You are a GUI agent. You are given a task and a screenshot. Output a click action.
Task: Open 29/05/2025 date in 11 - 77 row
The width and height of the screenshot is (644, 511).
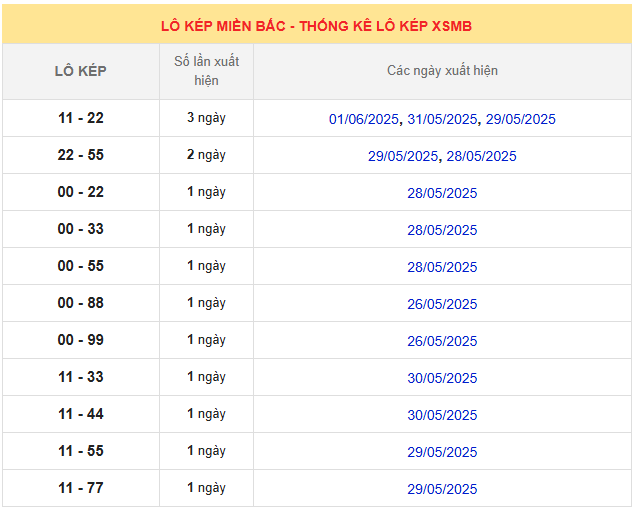442,489
